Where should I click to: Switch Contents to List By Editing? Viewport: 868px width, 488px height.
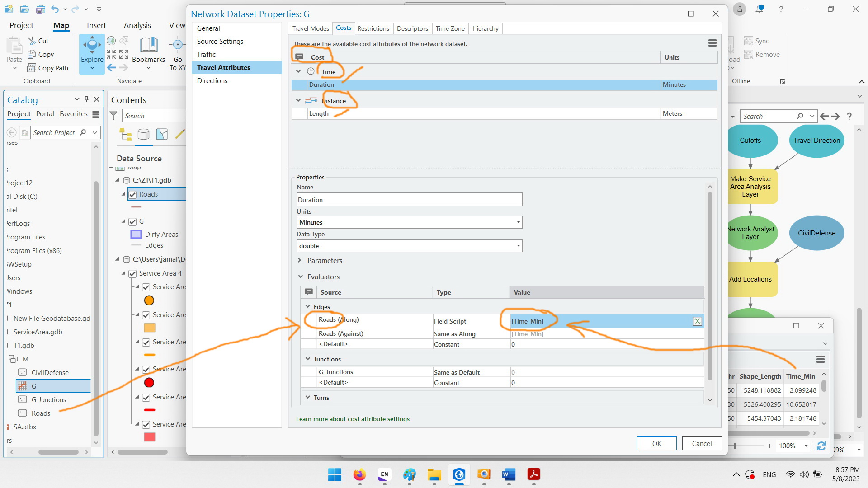click(179, 134)
